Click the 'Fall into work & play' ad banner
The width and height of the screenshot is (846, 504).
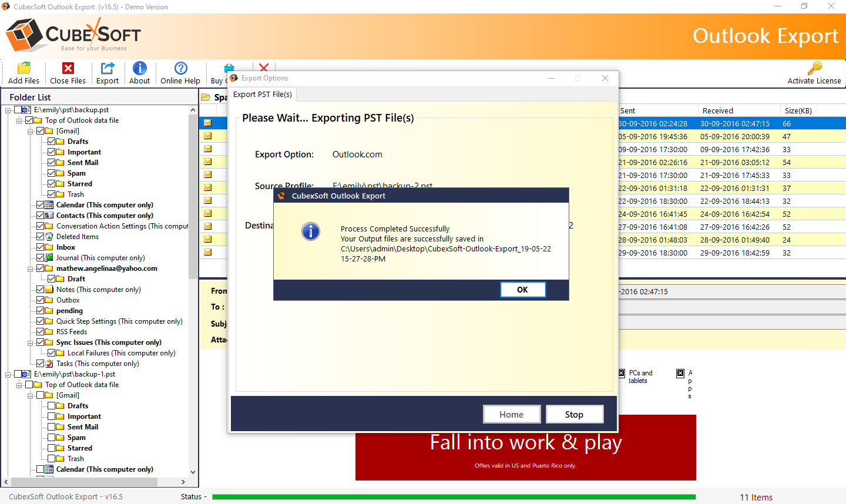[526, 448]
